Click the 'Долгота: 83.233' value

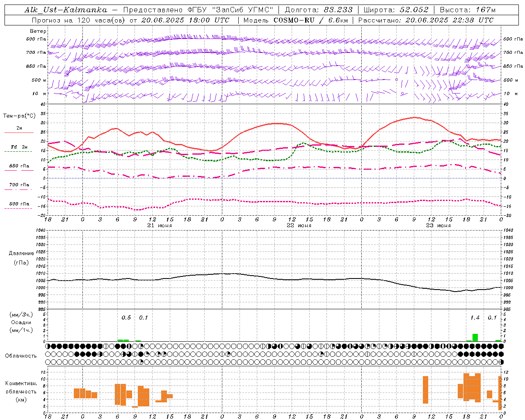point(318,10)
